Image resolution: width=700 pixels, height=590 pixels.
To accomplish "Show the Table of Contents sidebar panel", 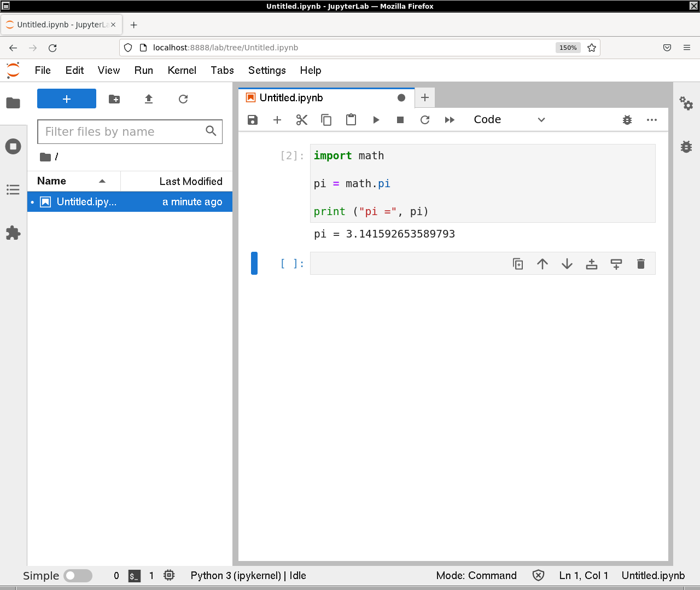I will click(13, 190).
